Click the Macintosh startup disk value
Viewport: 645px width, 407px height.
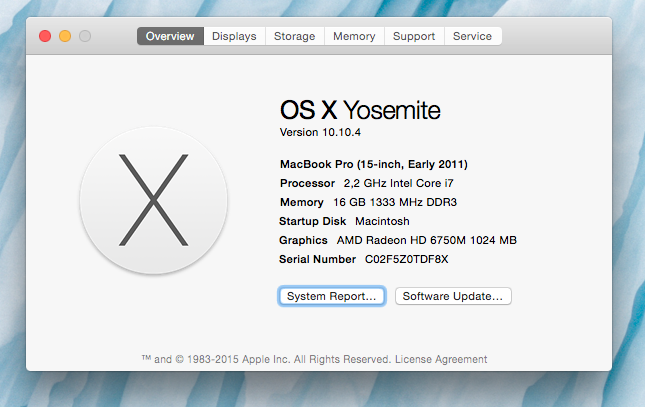(x=382, y=221)
